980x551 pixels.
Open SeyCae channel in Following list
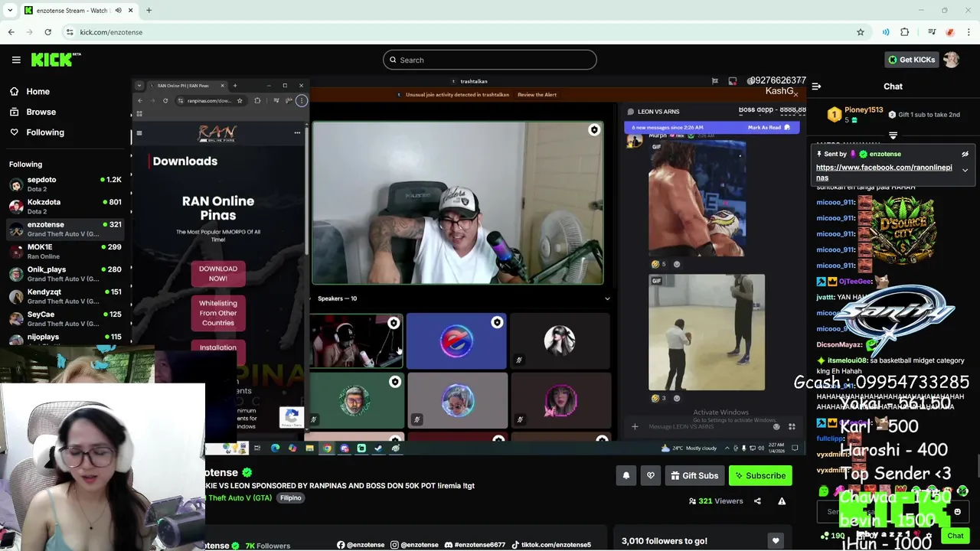(x=65, y=318)
